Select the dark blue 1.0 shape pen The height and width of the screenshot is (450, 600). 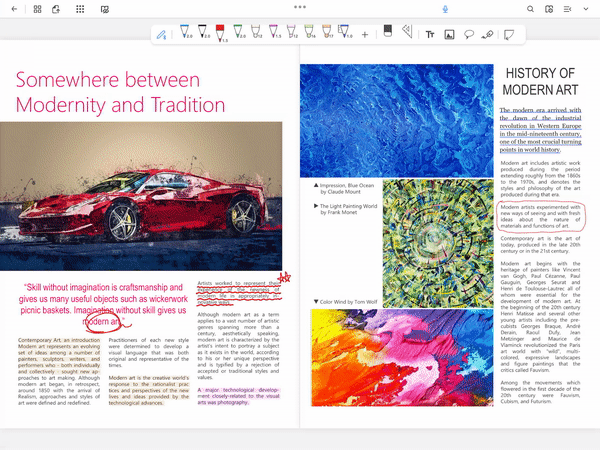coord(344,32)
